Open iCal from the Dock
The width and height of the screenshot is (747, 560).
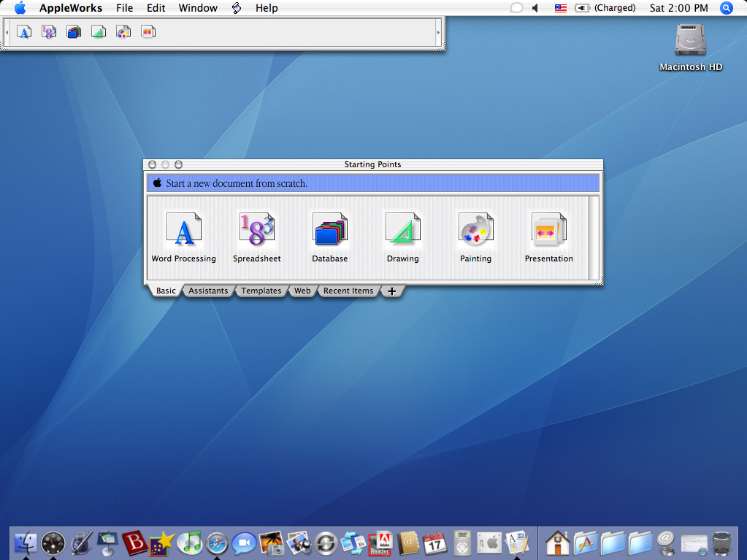click(x=434, y=543)
